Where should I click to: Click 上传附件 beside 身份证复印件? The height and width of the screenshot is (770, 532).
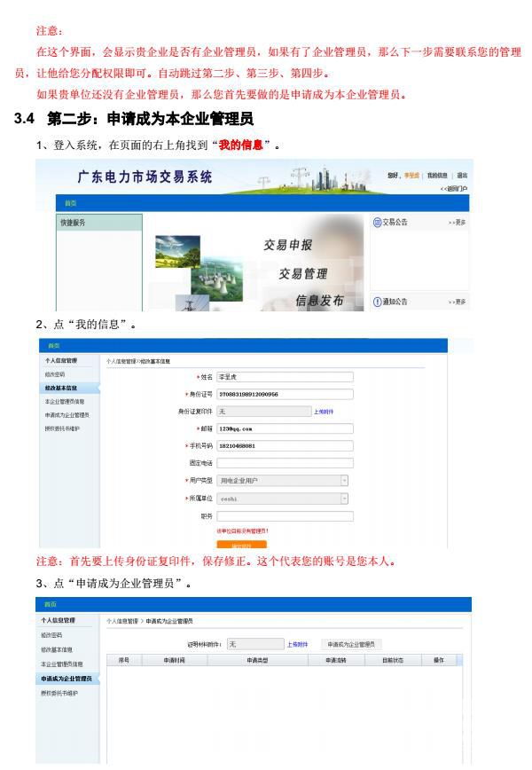[x=324, y=412]
